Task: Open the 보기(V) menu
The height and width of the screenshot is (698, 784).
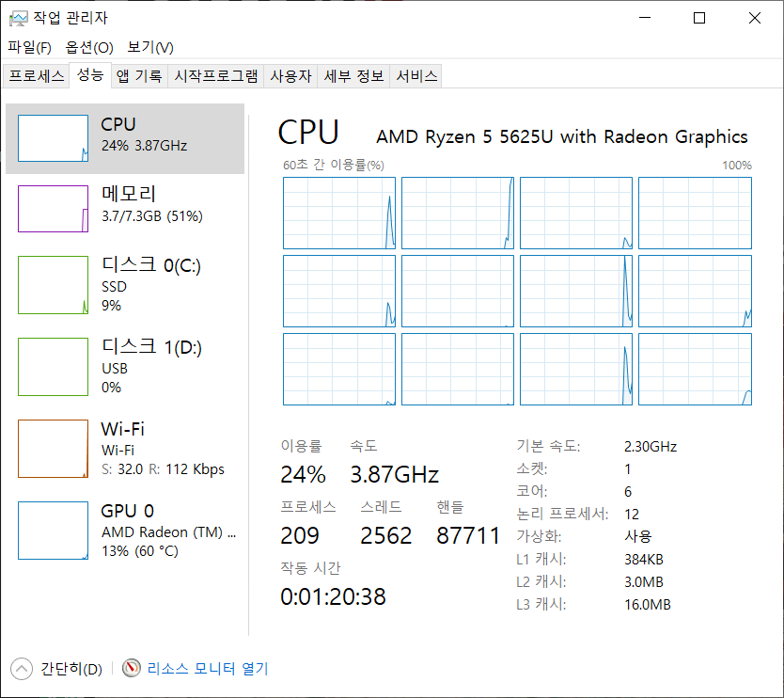Action: pyautogui.click(x=150, y=47)
